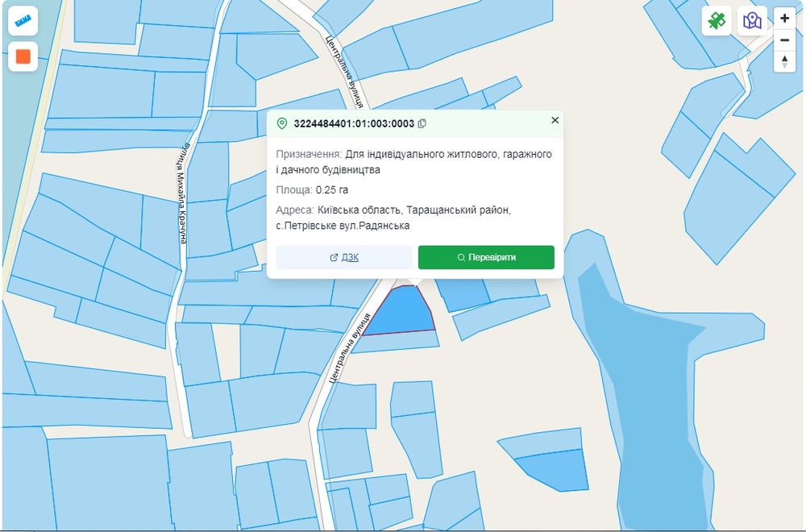Zoom out with the minus button

784,40
